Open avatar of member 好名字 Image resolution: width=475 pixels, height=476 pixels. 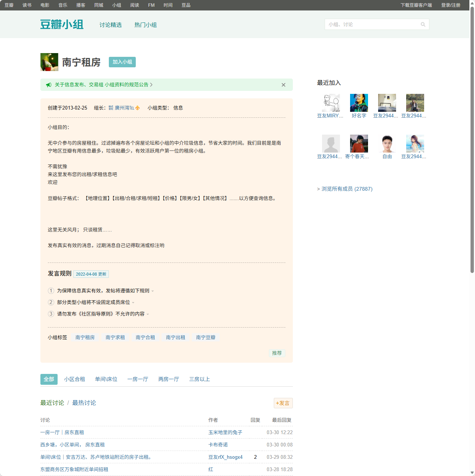[x=359, y=103]
